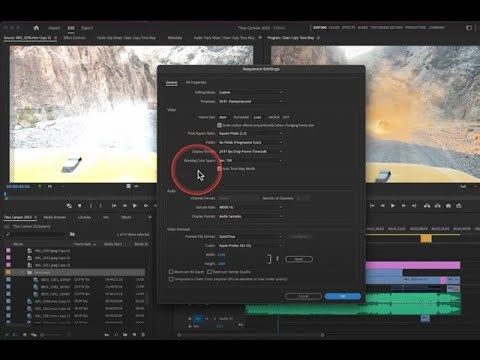Step back one frame in Source monitor
The image size is (480, 360).
click(x=125, y=206)
